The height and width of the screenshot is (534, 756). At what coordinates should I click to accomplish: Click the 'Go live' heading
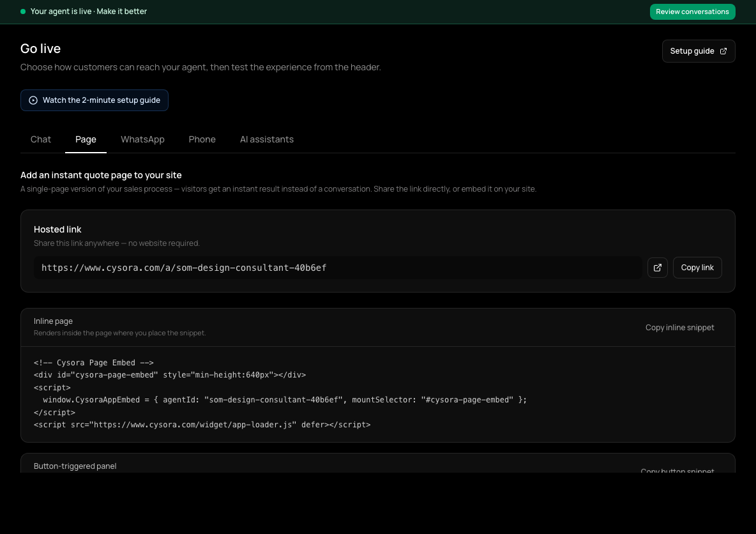[x=40, y=49]
